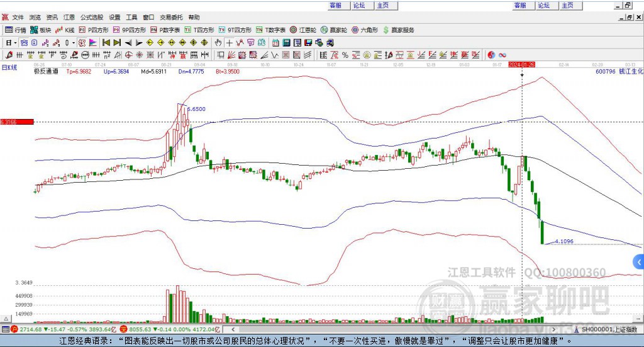Click the left 主页 link

[383, 5]
